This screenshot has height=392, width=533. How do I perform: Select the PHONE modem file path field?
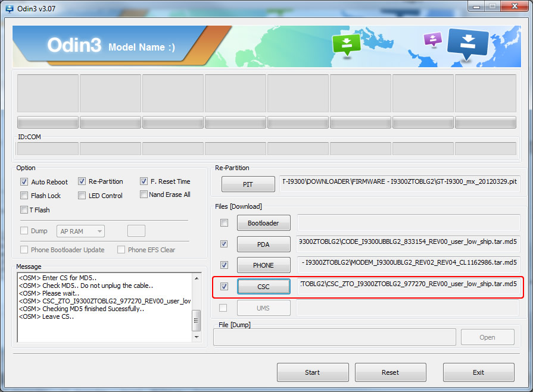409,265
